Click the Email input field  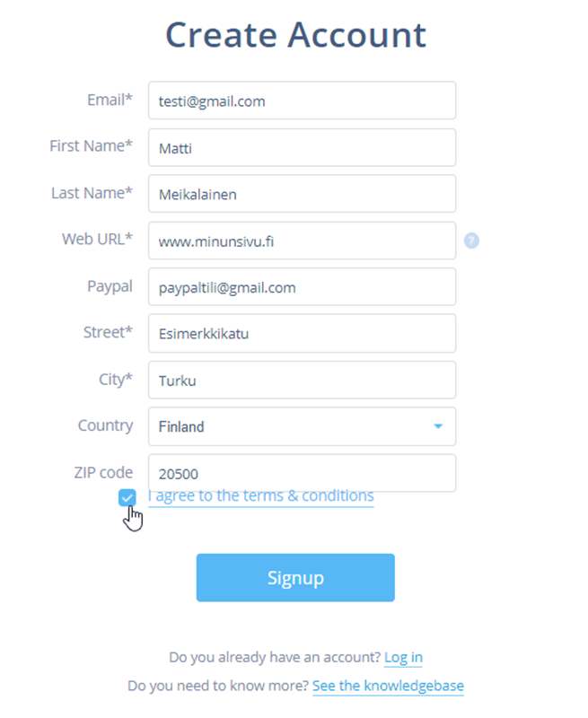point(302,101)
